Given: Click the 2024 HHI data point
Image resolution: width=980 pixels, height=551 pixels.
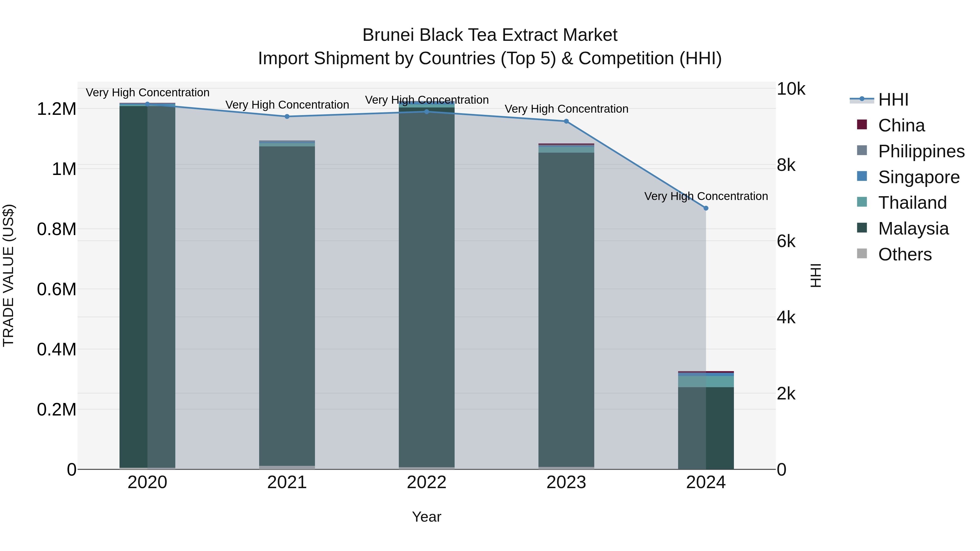Looking at the screenshot, I should [x=706, y=208].
